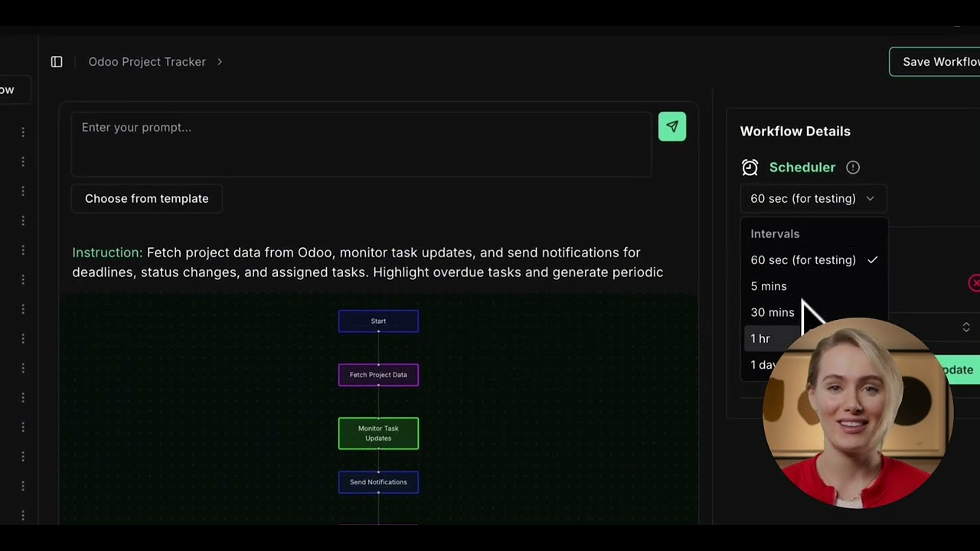980x551 pixels.
Task: Click the Instruction text paragraph
Action: point(367,262)
